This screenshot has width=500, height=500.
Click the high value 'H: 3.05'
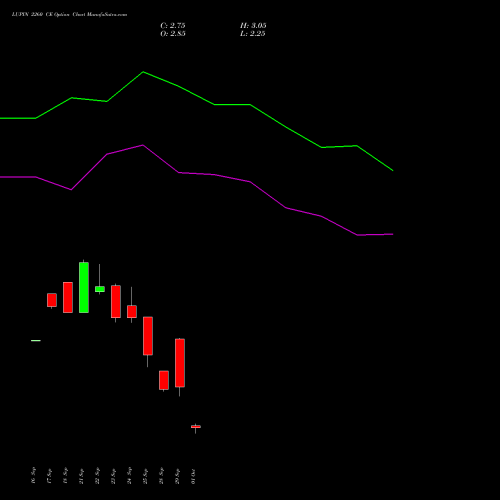tap(253, 26)
